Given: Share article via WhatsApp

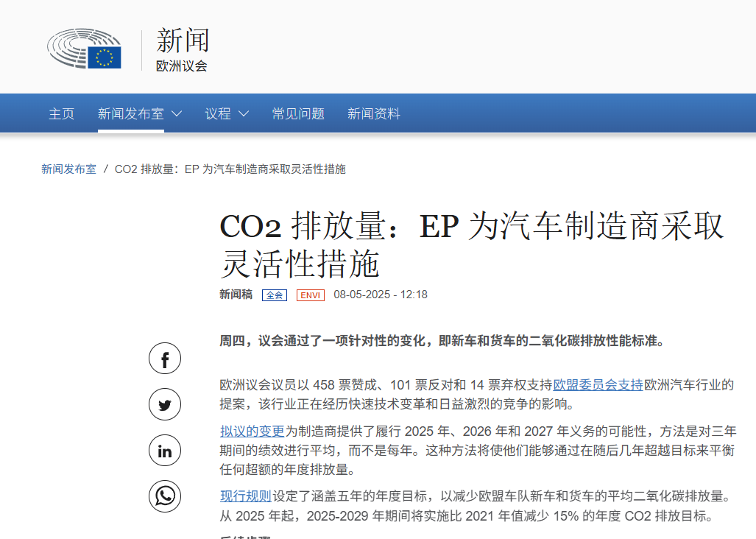Looking at the screenshot, I should pos(165,496).
